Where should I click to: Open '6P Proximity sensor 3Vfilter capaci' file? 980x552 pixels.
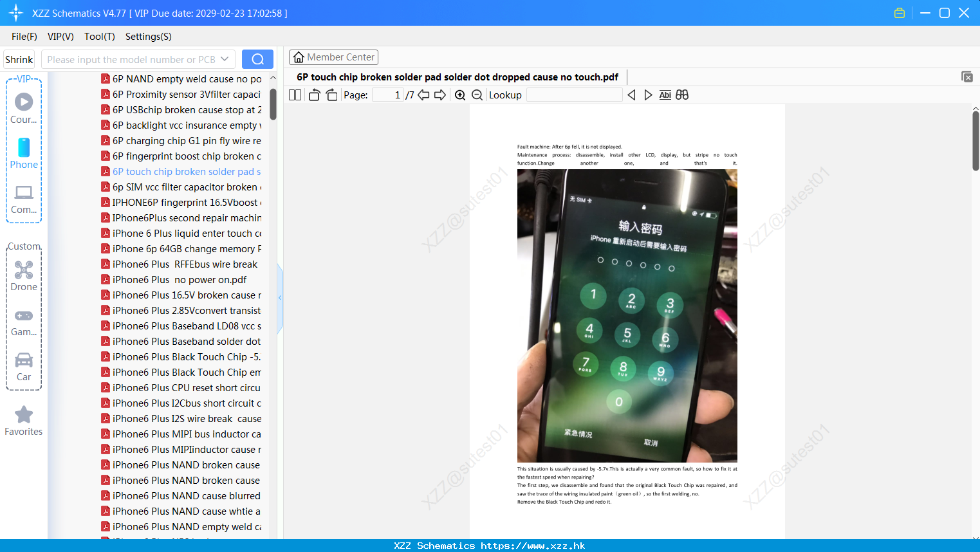click(x=181, y=95)
